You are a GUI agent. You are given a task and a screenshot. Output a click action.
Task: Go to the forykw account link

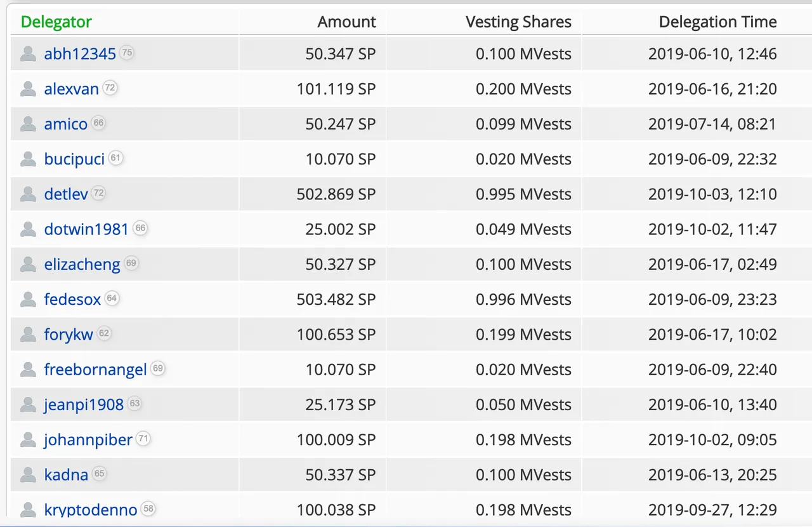click(69, 335)
